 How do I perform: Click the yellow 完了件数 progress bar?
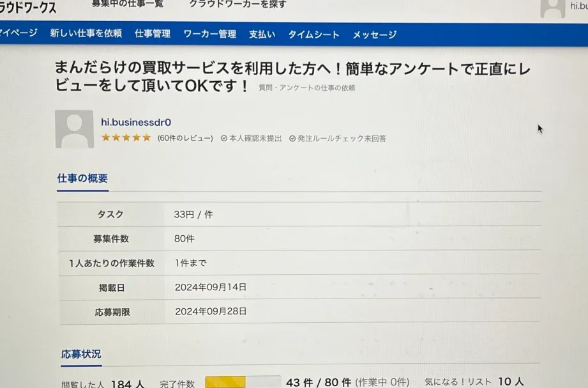click(x=225, y=382)
